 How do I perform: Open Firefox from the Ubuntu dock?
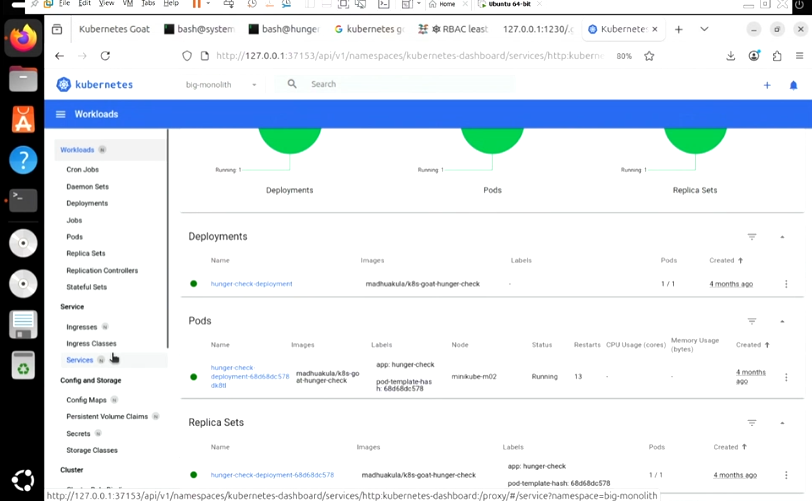(x=23, y=39)
